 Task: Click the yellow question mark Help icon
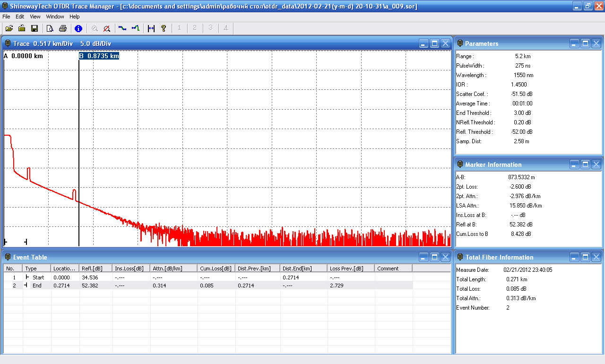(x=164, y=28)
